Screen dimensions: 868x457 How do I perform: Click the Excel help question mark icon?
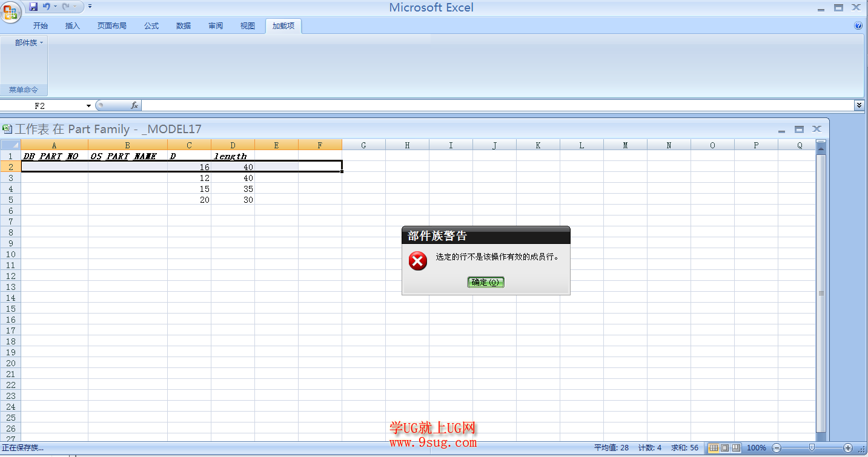(x=858, y=26)
